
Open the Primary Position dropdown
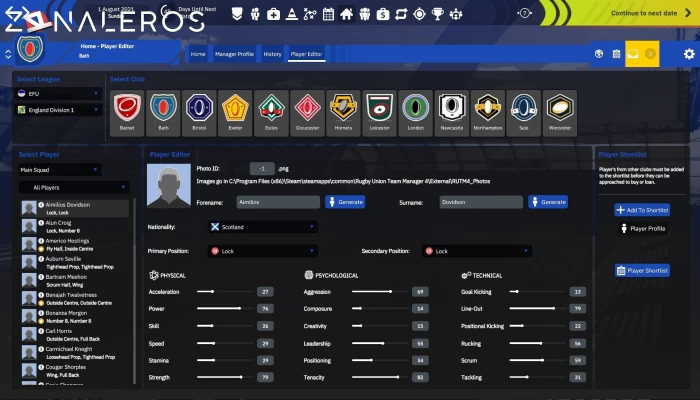tap(263, 251)
